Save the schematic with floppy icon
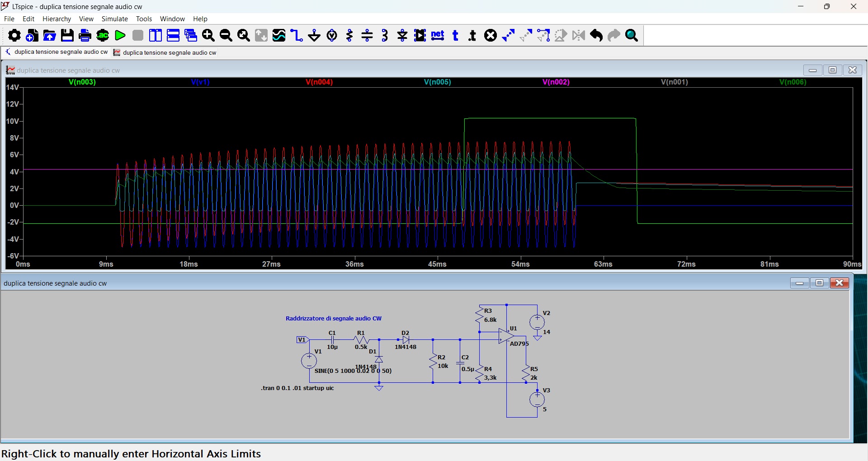The width and height of the screenshot is (868, 461). pyautogui.click(x=67, y=35)
